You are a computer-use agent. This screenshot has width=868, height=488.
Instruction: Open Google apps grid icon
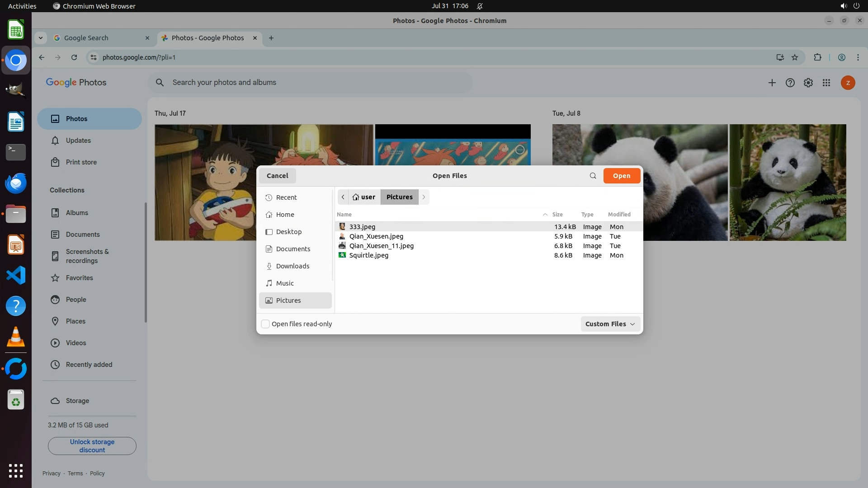coord(826,83)
